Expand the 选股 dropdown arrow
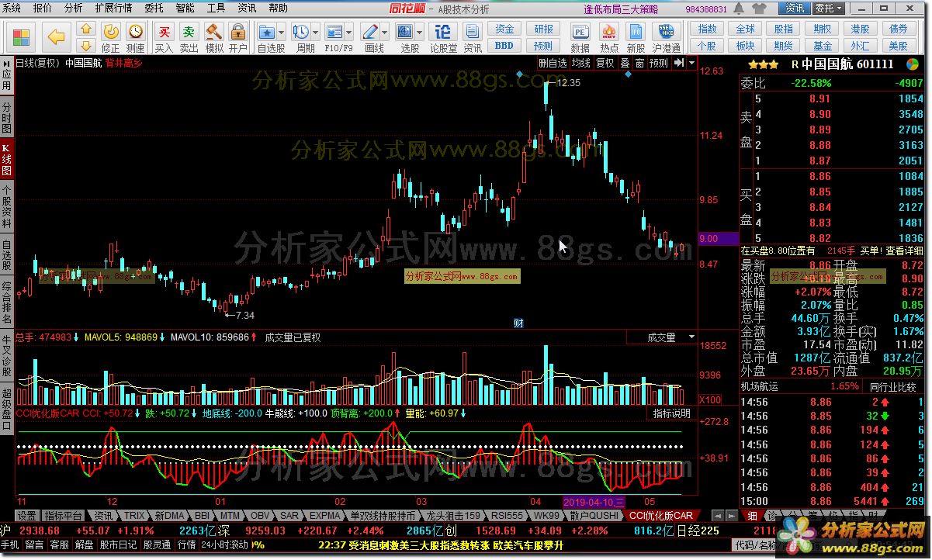Viewport: 932px width, 560px height. pos(418,32)
